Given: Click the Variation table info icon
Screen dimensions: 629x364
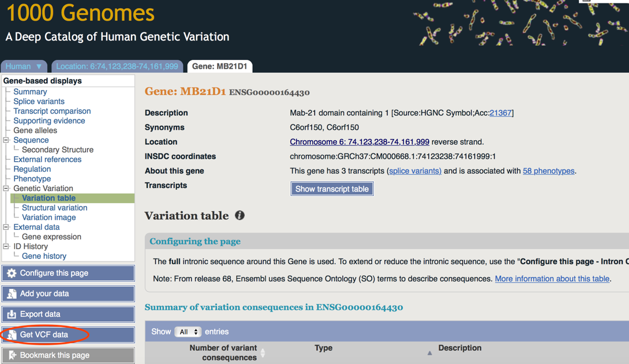Looking at the screenshot, I should coord(239,216).
